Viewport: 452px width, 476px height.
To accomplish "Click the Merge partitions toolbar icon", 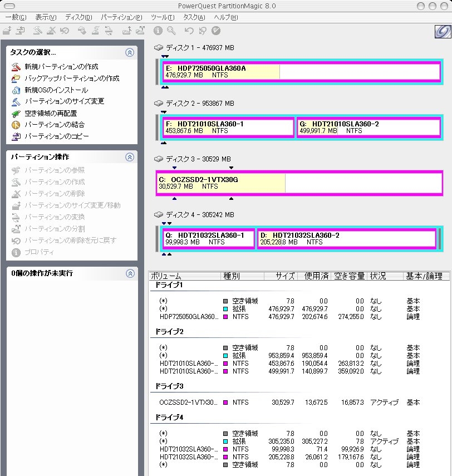I will coord(126,31).
